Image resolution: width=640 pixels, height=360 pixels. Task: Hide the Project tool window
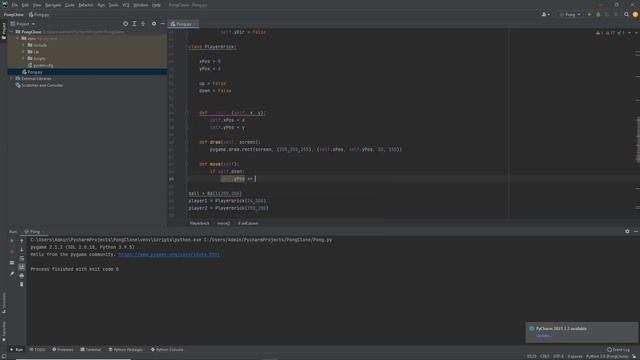click(x=162, y=24)
